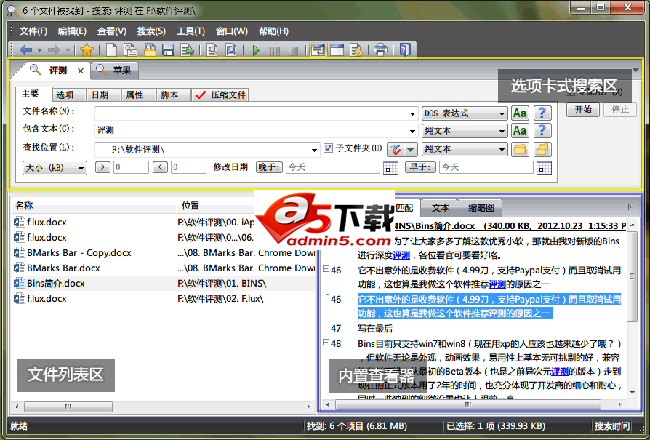Toggle the less-than size button
The width and height of the screenshot is (650, 440).
pyautogui.click(x=160, y=167)
